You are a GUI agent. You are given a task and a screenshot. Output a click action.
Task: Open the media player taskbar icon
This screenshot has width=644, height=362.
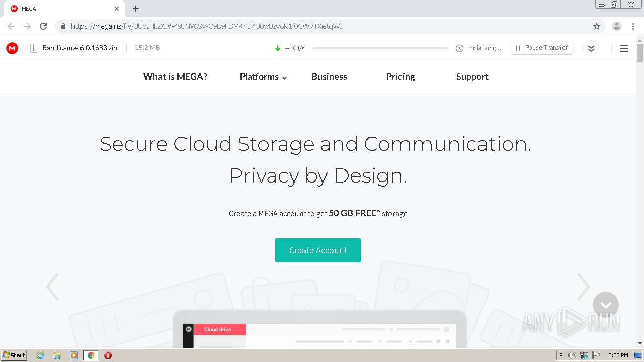click(74, 355)
